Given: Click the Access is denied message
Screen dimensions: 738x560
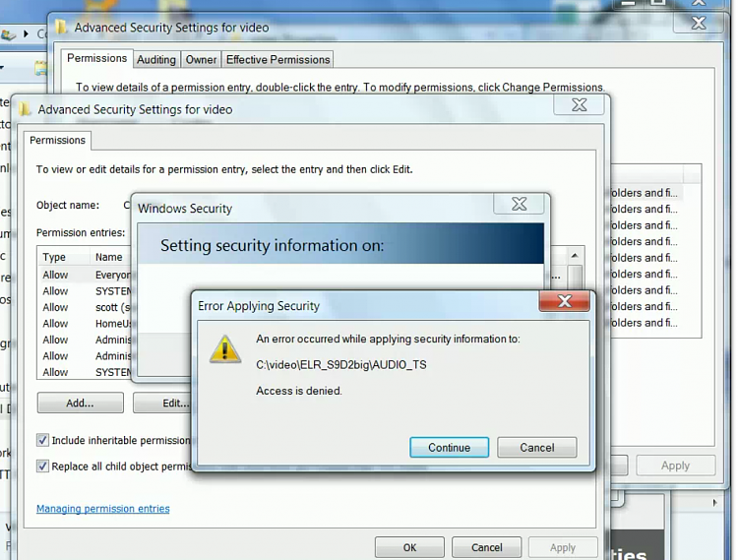Looking at the screenshot, I should coord(299,391).
